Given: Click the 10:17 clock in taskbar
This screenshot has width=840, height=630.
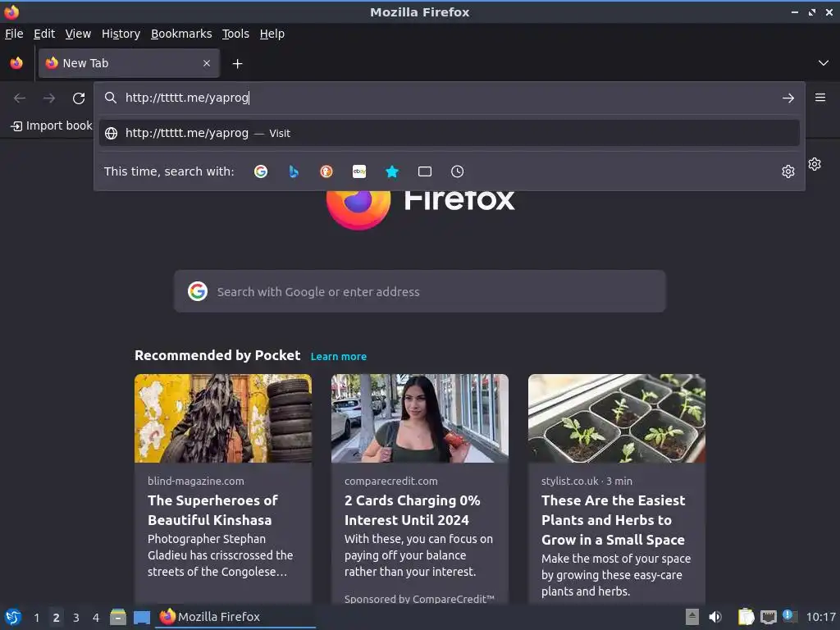Looking at the screenshot, I should point(820,617).
